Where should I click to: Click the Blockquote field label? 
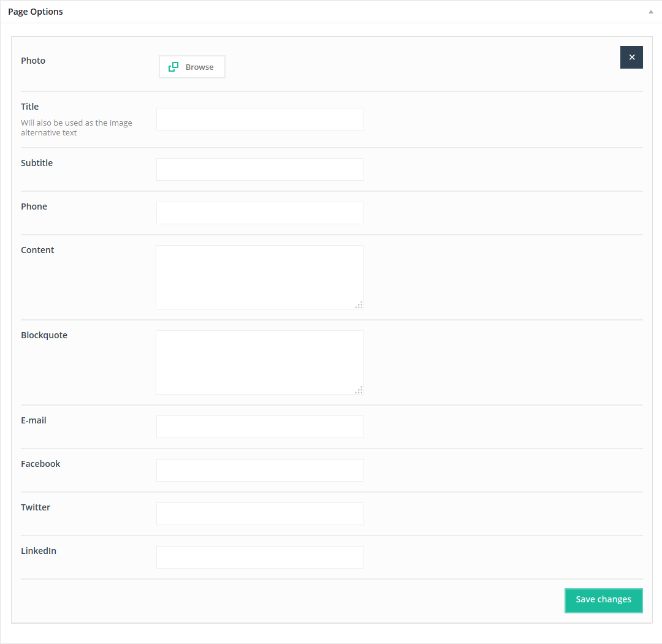coord(44,335)
